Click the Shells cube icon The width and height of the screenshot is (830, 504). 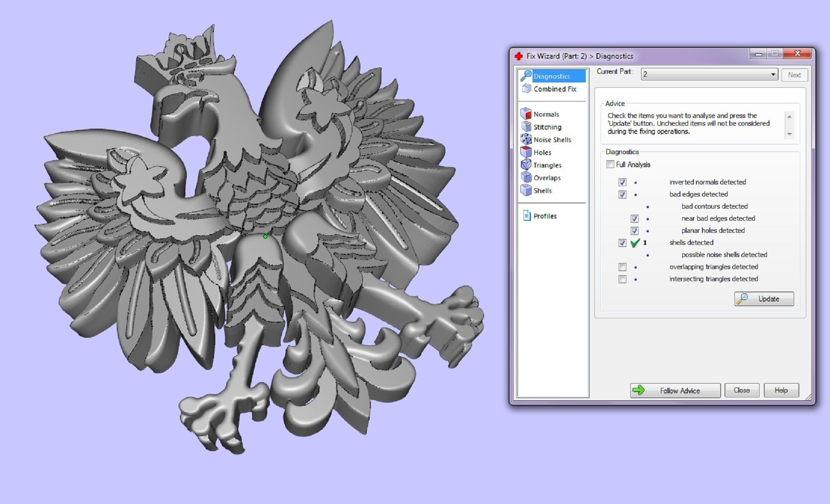click(x=526, y=190)
